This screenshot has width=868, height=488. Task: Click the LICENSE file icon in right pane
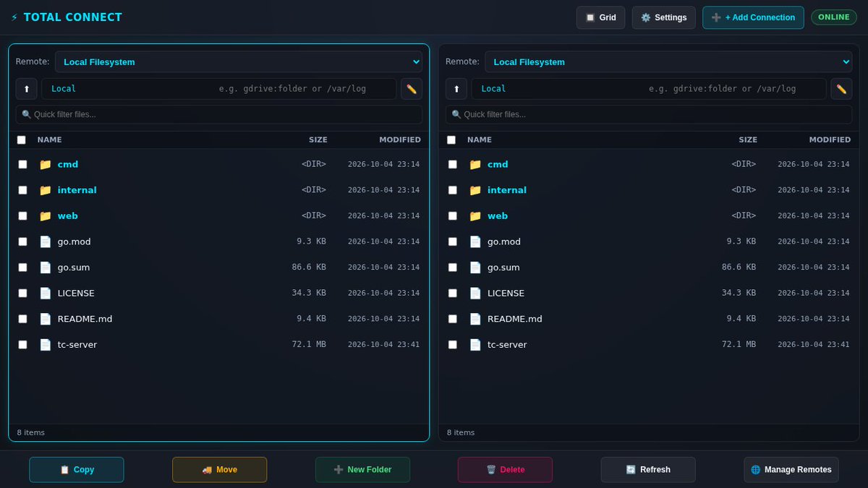click(x=475, y=293)
